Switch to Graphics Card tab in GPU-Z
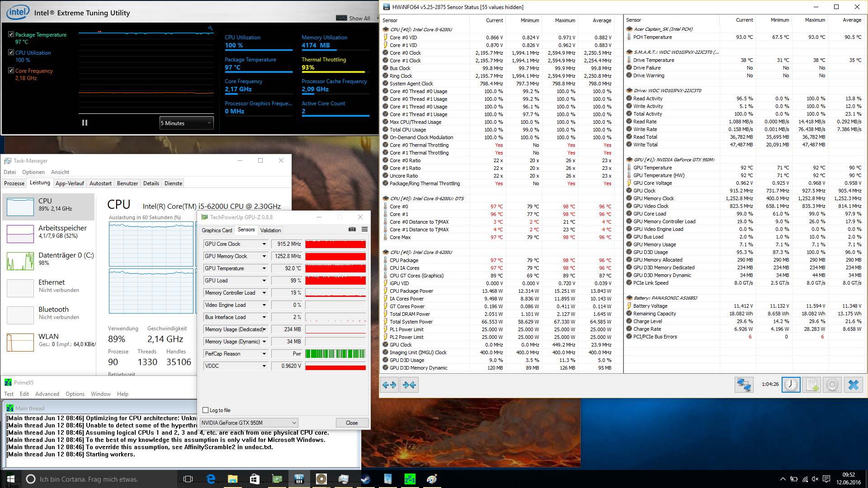The width and height of the screenshot is (868, 488). 217,230
